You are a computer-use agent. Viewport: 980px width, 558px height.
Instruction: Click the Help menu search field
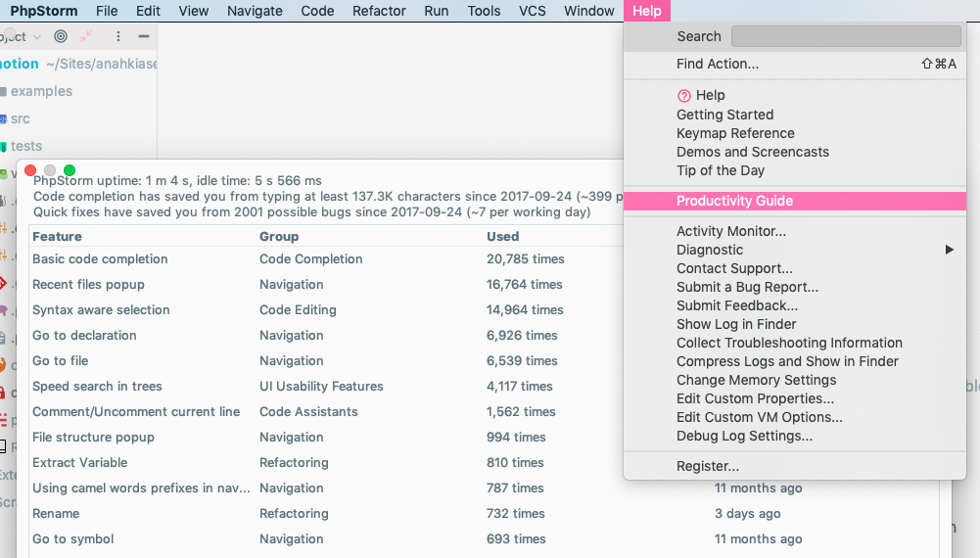tap(846, 36)
